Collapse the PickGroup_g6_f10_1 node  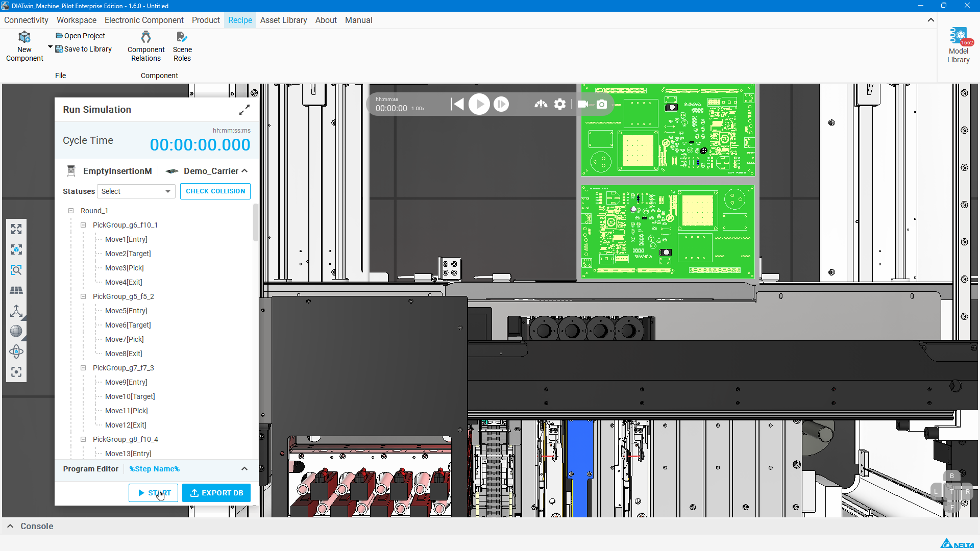click(83, 225)
